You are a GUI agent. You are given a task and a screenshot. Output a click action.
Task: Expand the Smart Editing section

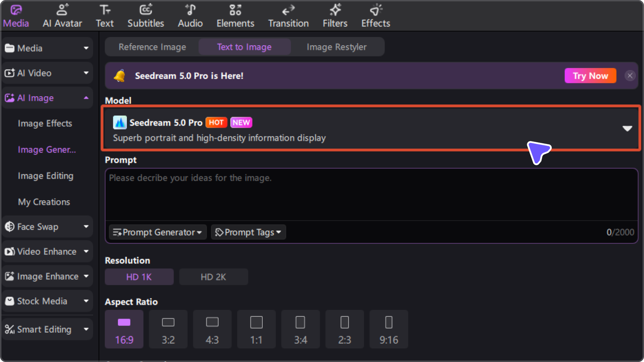pos(86,329)
